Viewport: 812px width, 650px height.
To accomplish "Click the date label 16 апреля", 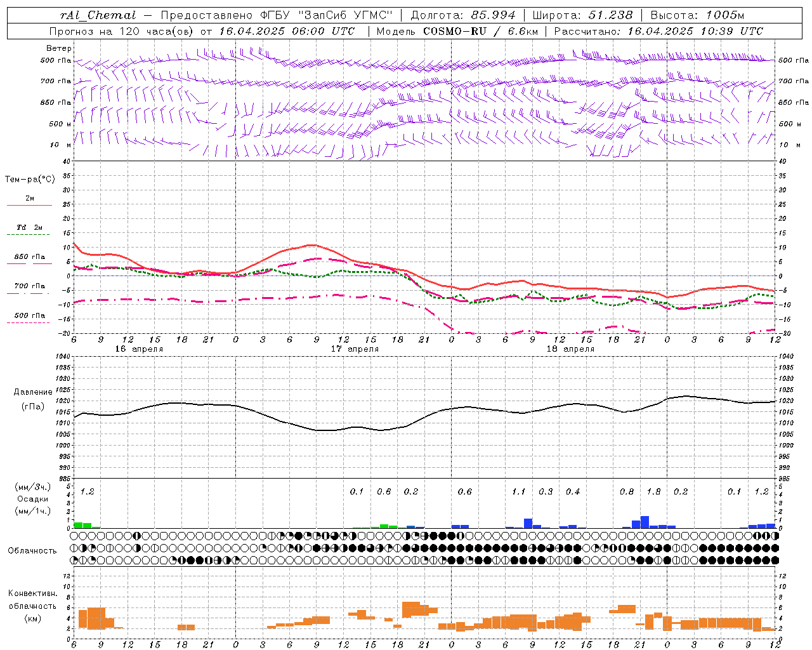I will [x=139, y=349].
